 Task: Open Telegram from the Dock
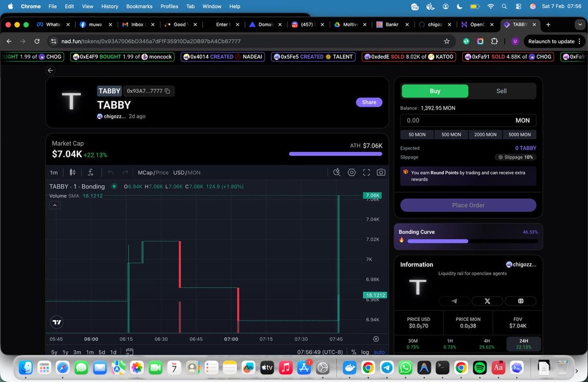[386, 367]
